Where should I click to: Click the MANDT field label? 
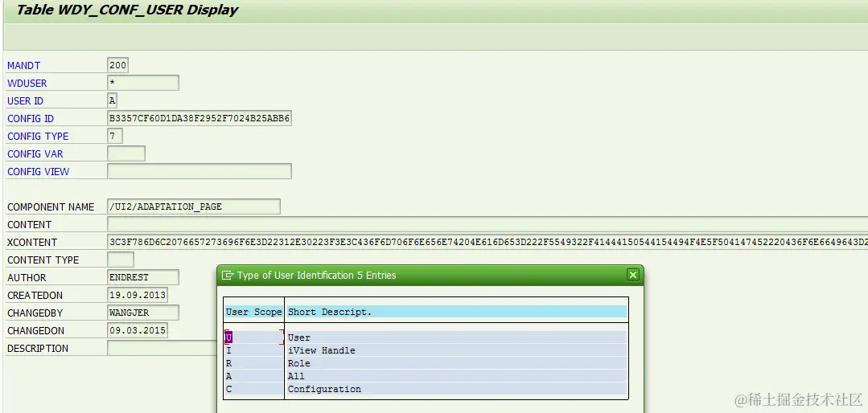[x=24, y=65]
